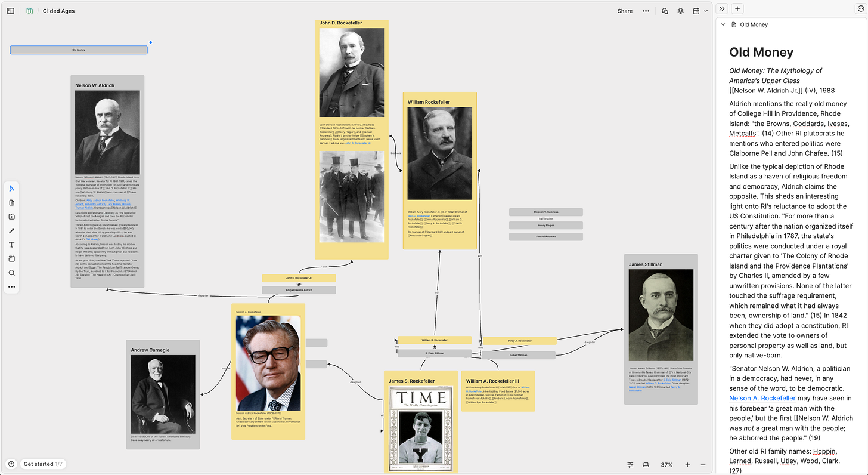Toggle the presentation mode icon near zoom

click(x=646, y=465)
